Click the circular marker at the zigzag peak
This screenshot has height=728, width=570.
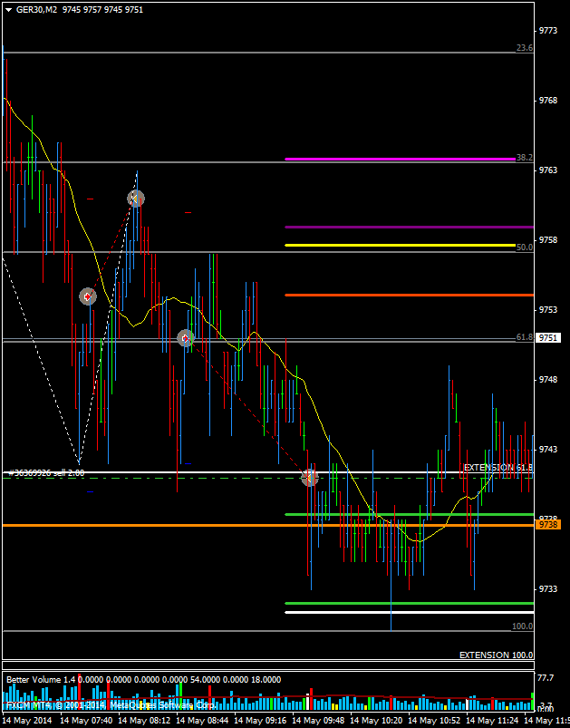coord(135,198)
